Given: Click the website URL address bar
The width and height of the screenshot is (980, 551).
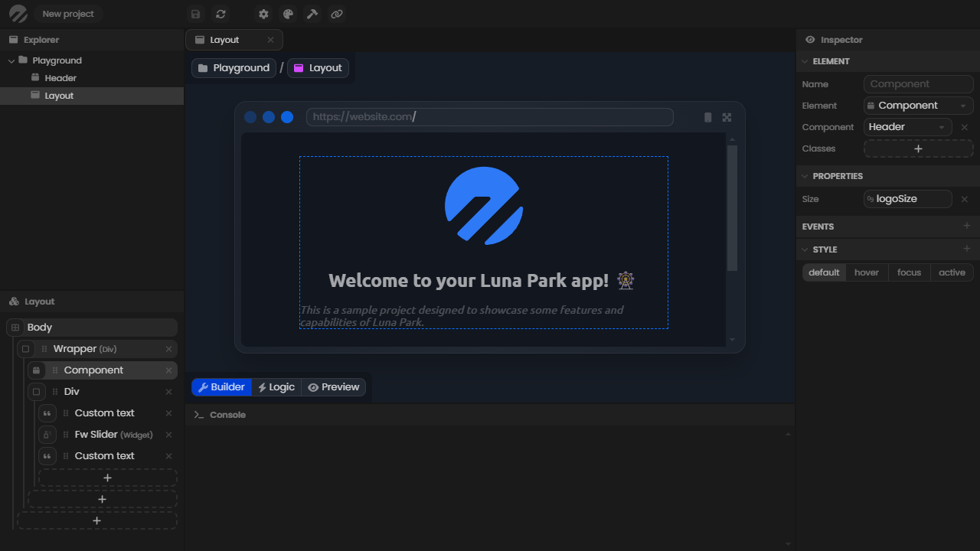Looking at the screenshot, I should [490, 117].
